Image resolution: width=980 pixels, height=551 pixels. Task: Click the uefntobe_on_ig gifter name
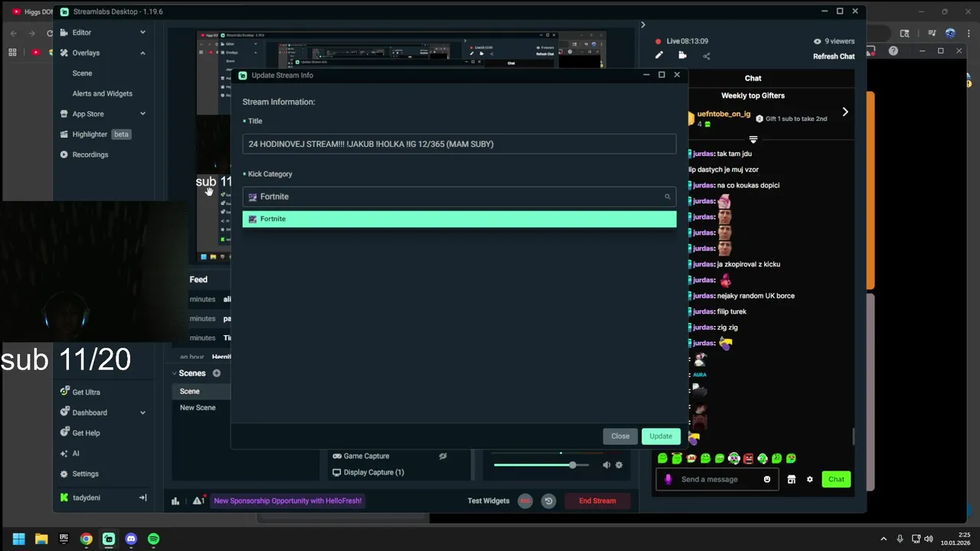(724, 114)
